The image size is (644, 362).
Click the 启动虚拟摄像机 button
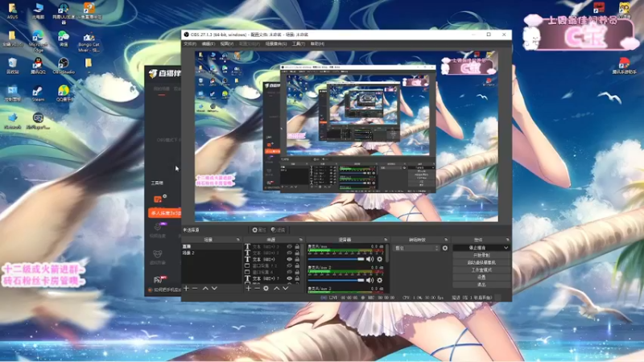point(481,263)
